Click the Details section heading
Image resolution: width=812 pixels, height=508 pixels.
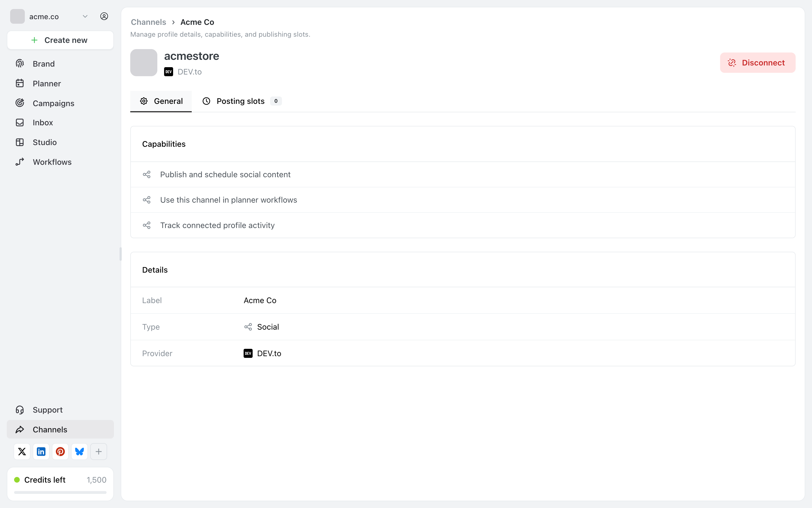[x=155, y=270]
